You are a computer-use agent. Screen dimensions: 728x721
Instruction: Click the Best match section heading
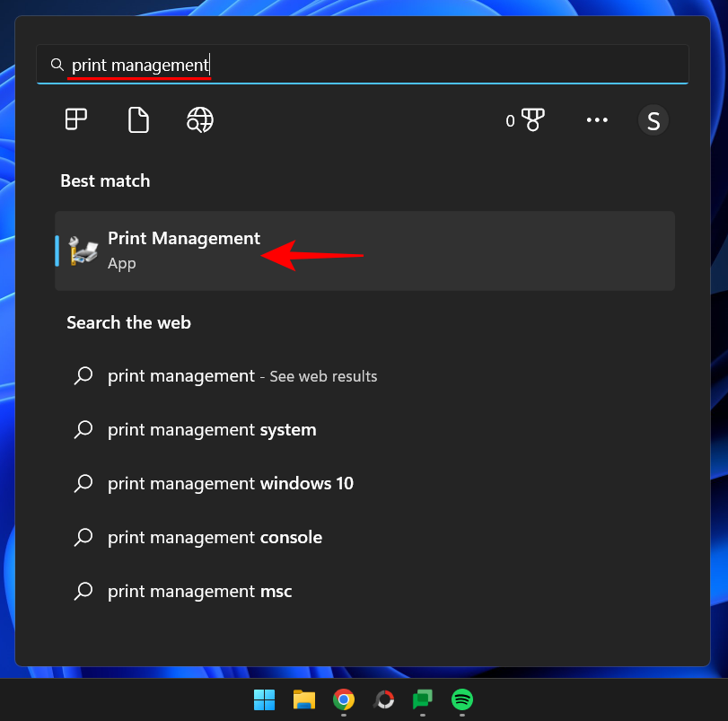(x=105, y=180)
